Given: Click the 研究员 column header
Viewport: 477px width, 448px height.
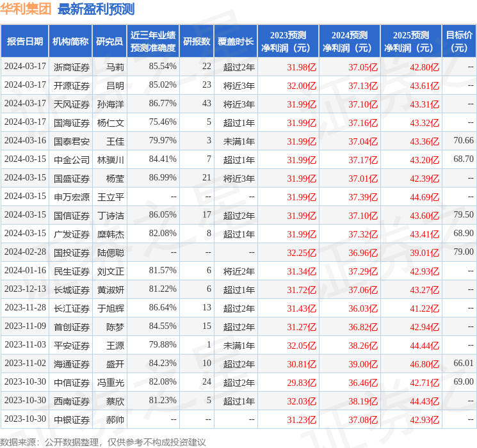Looking at the screenshot, I should point(109,42).
